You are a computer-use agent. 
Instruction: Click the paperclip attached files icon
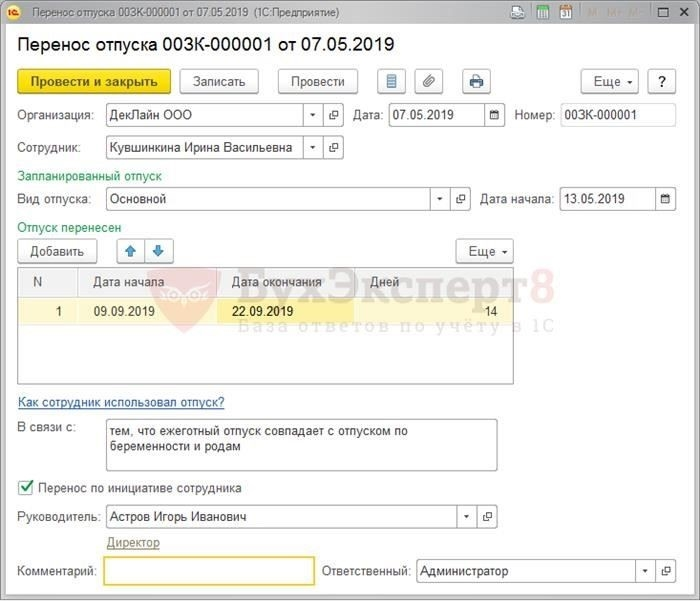pyautogui.click(x=429, y=82)
